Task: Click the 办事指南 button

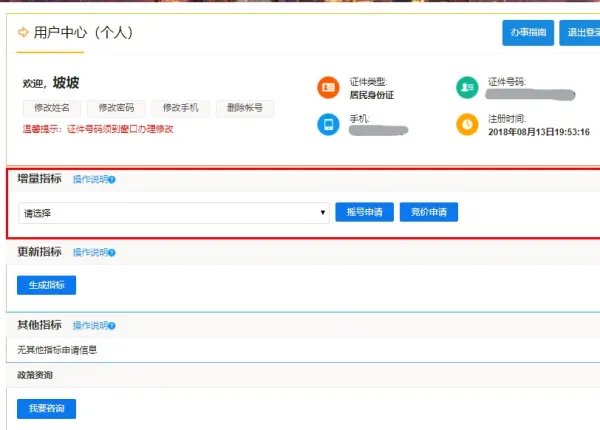Action: click(x=528, y=33)
